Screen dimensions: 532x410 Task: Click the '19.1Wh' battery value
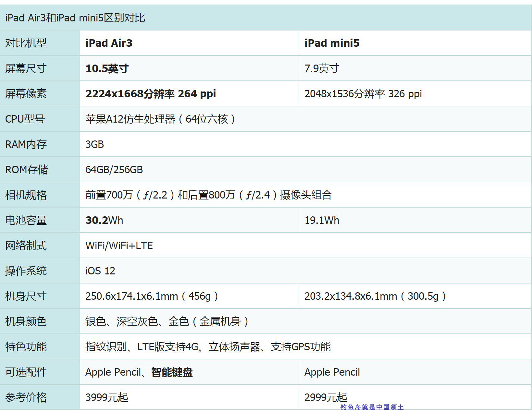tap(322, 220)
